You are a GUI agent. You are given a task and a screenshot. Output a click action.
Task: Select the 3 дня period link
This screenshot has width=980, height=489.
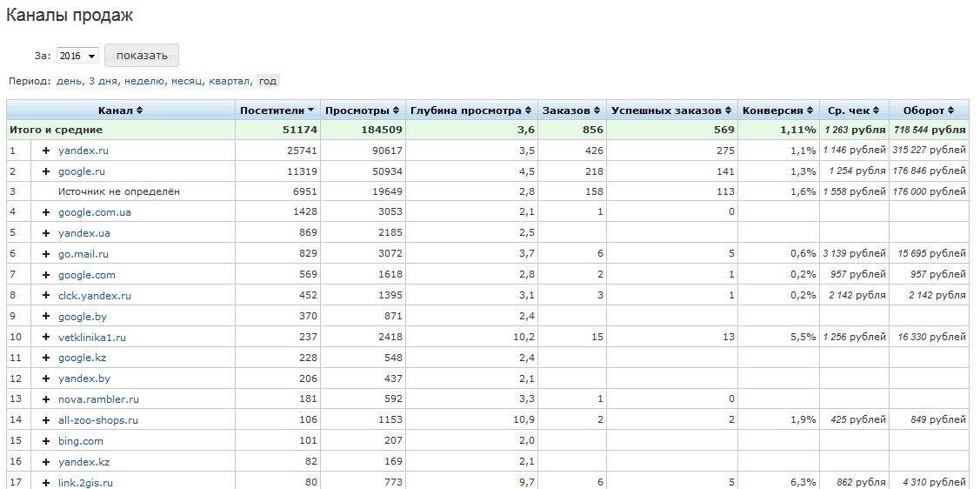(x=103, y=81)
